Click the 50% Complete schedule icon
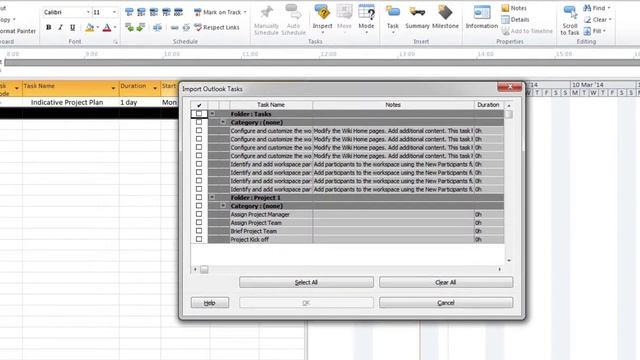640x360 pixels. (153, 12)
